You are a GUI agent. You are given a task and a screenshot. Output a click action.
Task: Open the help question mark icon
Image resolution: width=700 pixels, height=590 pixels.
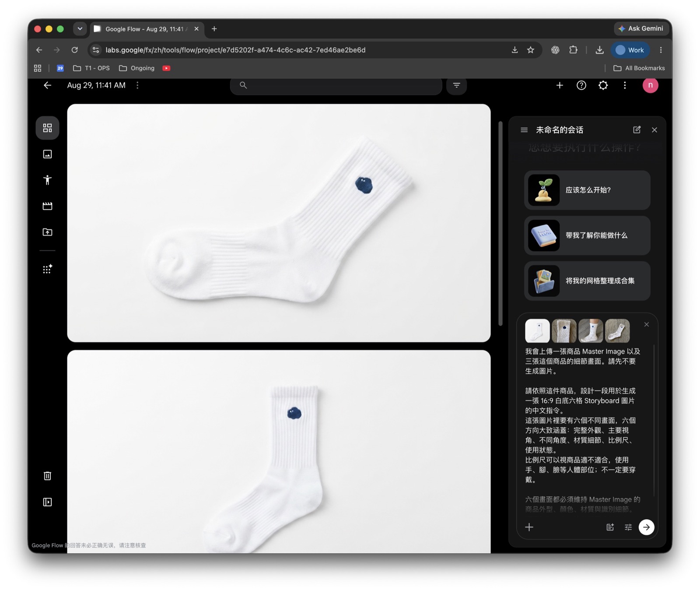click(x=581, y=85)
